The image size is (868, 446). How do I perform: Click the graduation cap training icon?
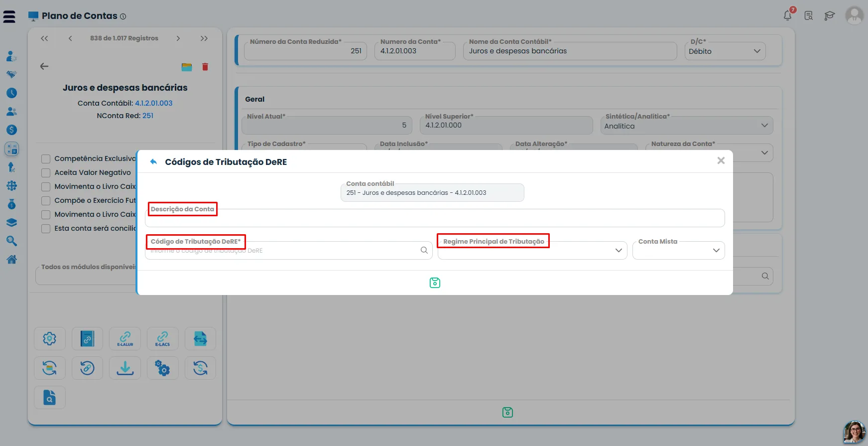(x=830, y=15)
